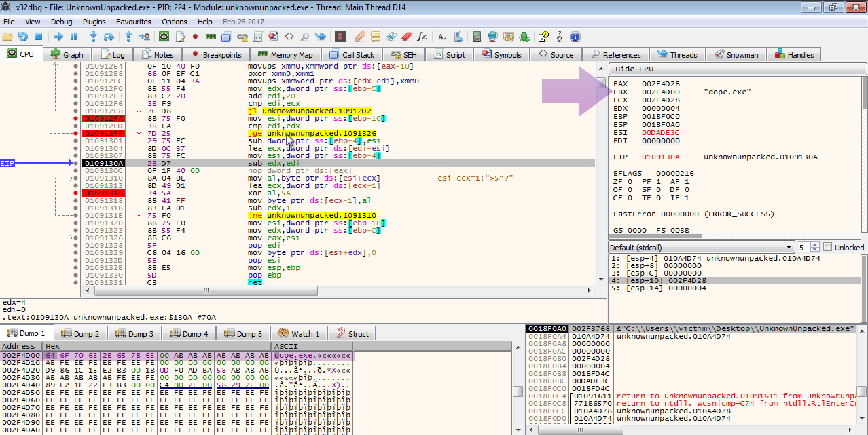Click the fx functions toolbar icon

(422, 37)
